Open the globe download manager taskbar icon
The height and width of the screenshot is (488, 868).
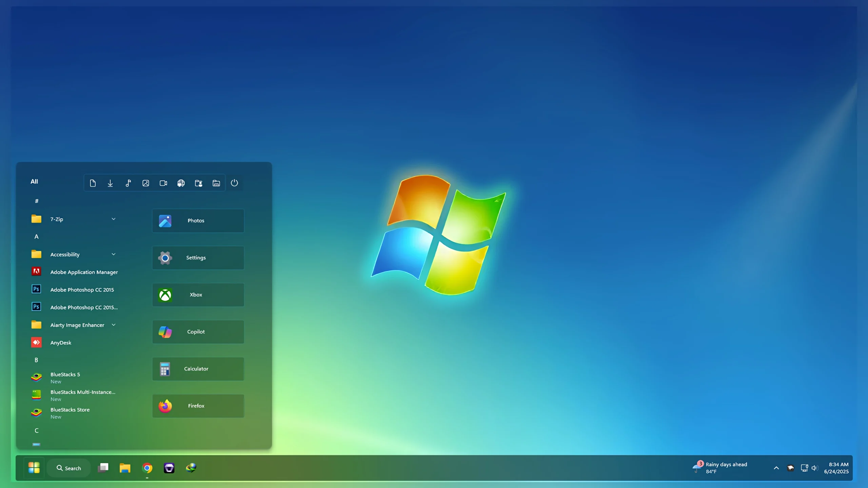[x=191, y=468]
